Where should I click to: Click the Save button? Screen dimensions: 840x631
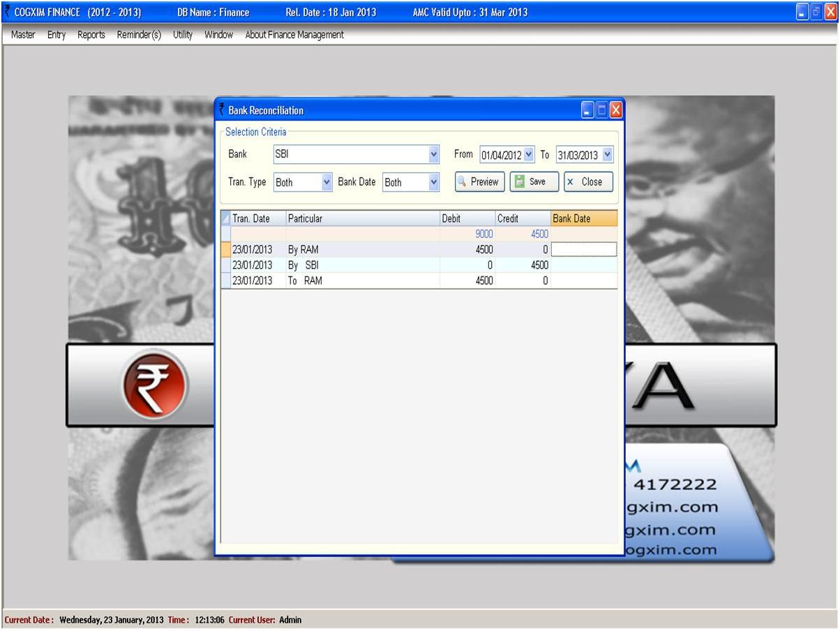point(534,181)
